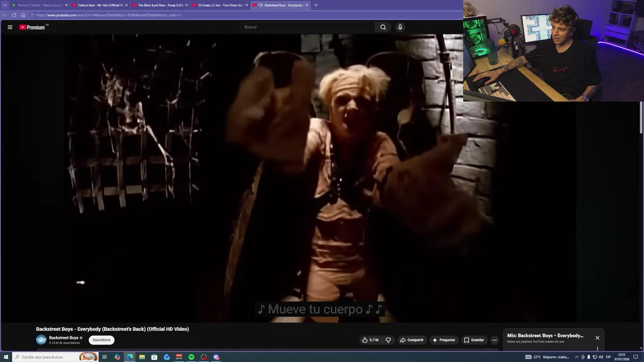This screenshot has width=644, height=362.
Task: Close the Black Eyed Peas tab
Action: click(187, 5)
